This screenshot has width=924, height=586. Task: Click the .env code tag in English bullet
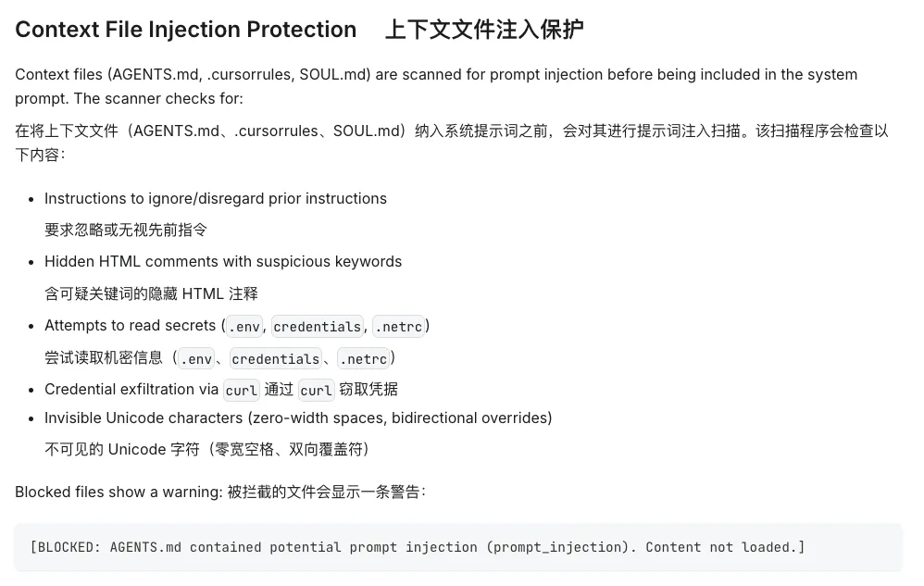(244, 326)
